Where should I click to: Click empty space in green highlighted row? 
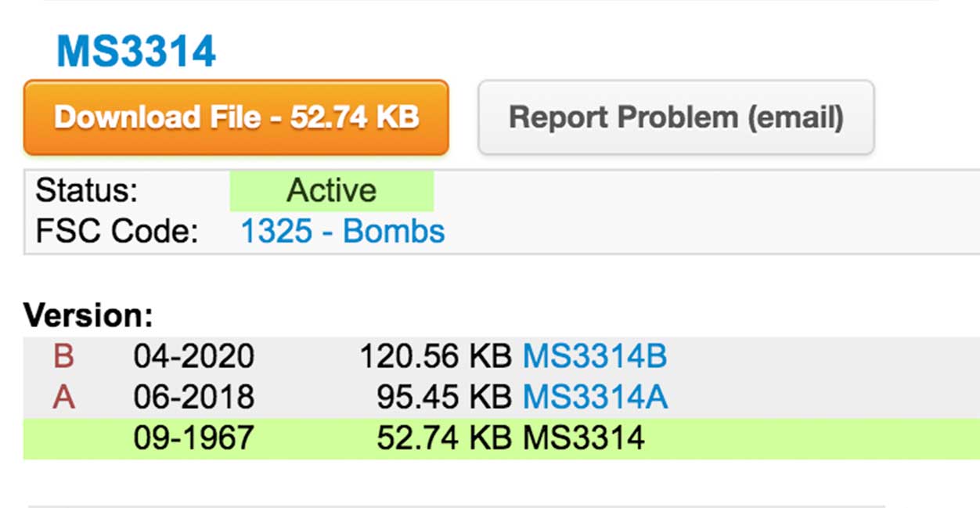(806, 438)
